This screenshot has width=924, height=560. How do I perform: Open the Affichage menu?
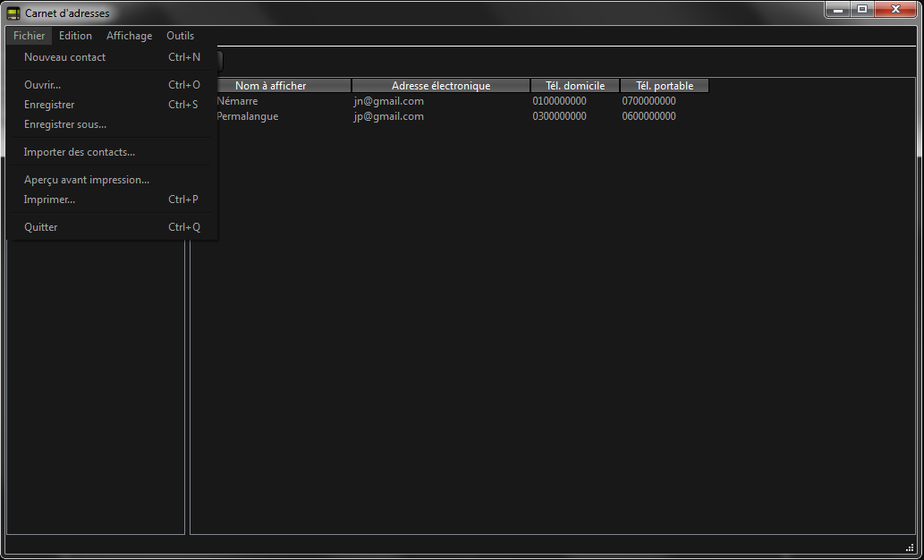click(x=129, y=36)
